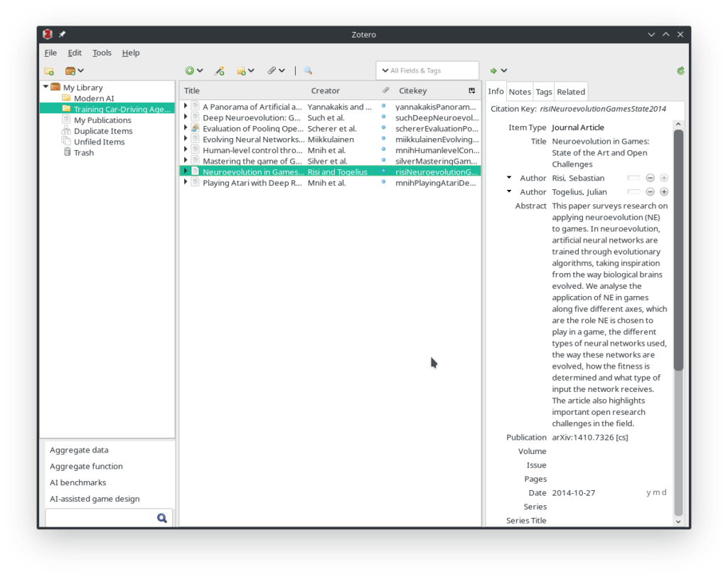Select Training Car-Driving Age... collection

pos(107,109)
